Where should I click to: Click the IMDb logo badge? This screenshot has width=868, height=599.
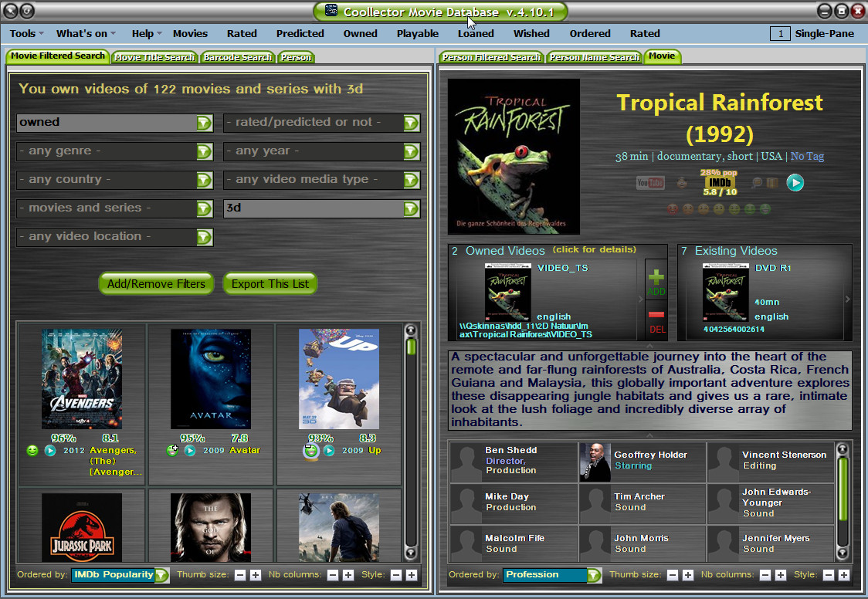point(720,182)
